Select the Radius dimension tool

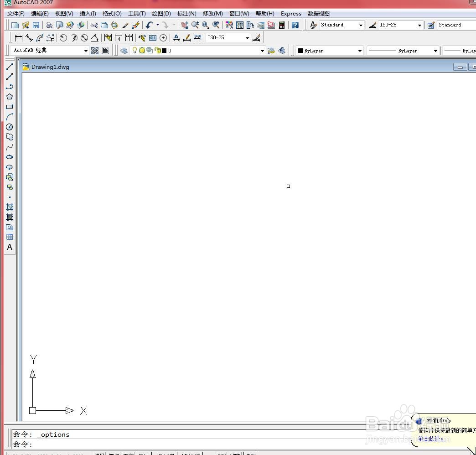click(63, 38)
